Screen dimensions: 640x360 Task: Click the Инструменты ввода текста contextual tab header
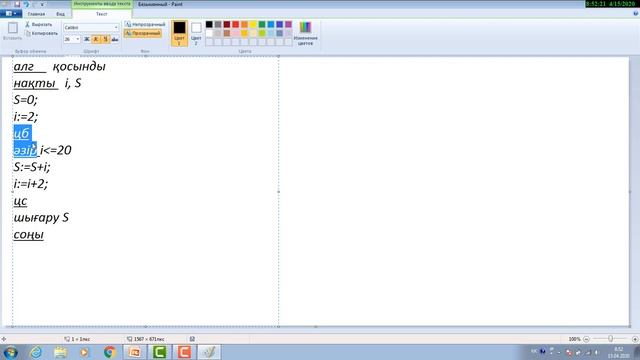point(102,4)
